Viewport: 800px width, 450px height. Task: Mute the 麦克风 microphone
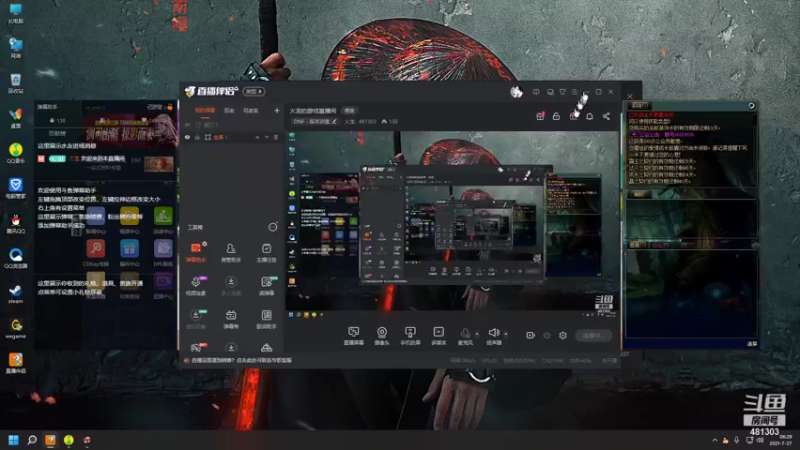click(465, 334)
